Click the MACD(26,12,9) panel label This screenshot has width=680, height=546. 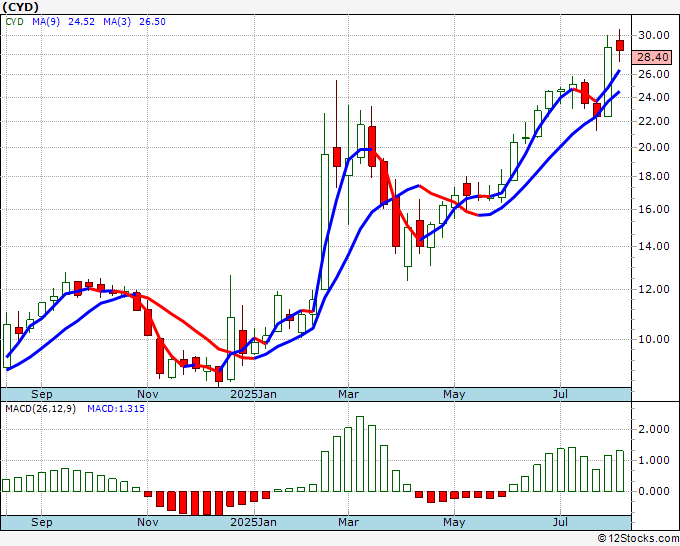[x=41, y=409]
